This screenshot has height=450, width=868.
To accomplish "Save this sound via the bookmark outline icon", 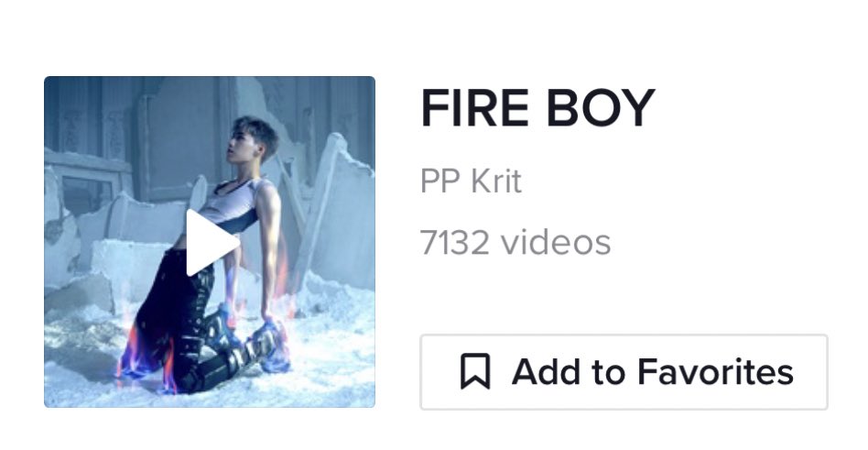I will 475,372.
